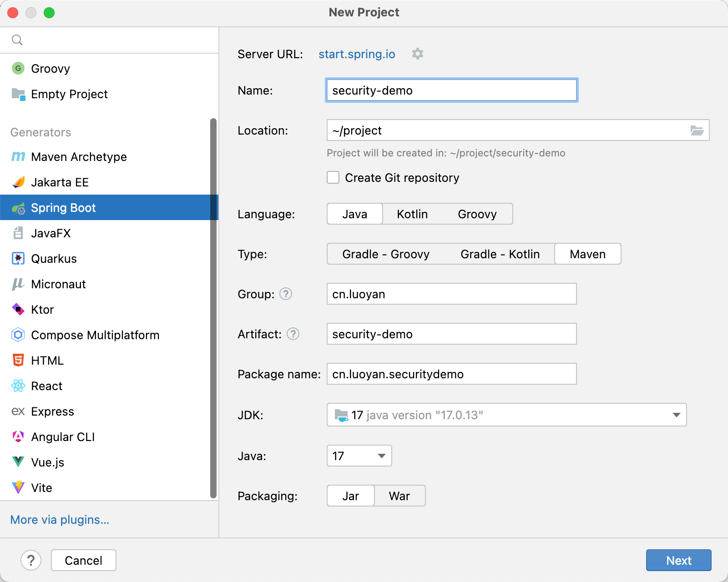Click the Maven Archetype icon

pos(18,157)
